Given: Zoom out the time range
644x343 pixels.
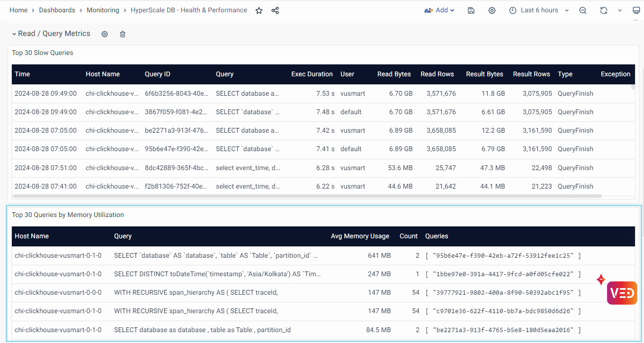Looking at the screenshot, I should [583, 10].
